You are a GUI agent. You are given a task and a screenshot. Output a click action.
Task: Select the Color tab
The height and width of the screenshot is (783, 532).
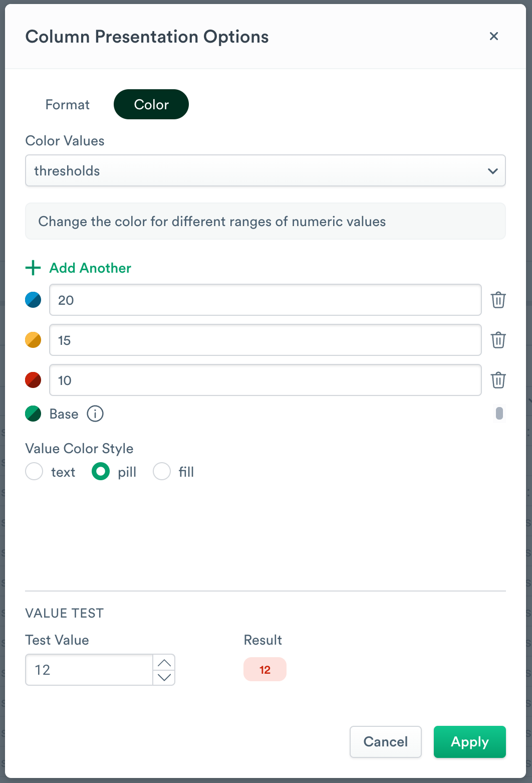tap(151, 105)
